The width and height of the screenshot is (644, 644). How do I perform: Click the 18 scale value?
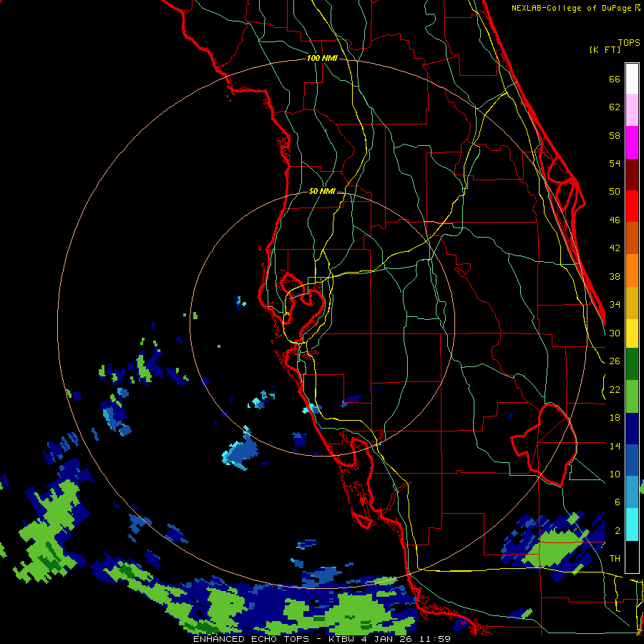[x=615, y=418]
